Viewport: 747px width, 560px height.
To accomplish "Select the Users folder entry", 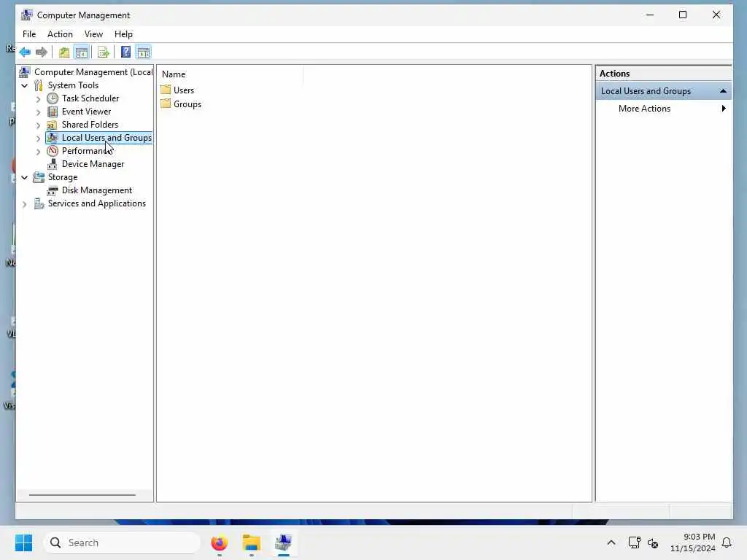I will [x=183, y=90].
